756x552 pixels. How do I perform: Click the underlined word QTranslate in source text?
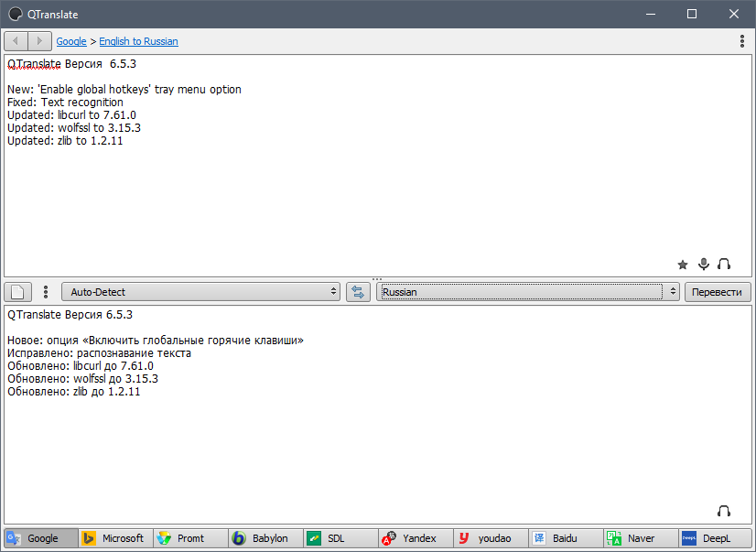point(34,64)
